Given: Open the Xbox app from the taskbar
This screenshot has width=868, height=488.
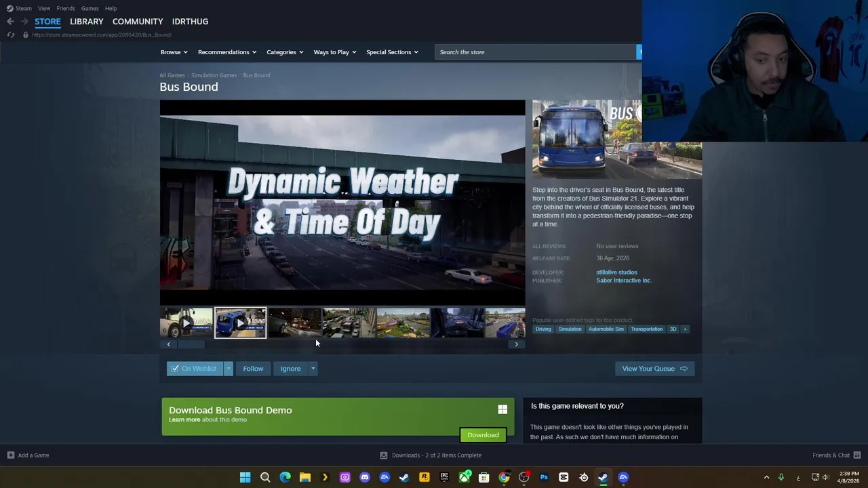Looking at the screenshot, I should tap(465, 477).
